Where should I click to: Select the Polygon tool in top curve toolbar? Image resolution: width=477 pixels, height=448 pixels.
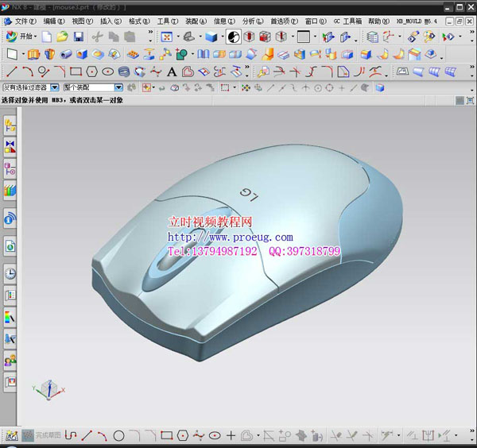pyautogui.click(x=91, y=72)
